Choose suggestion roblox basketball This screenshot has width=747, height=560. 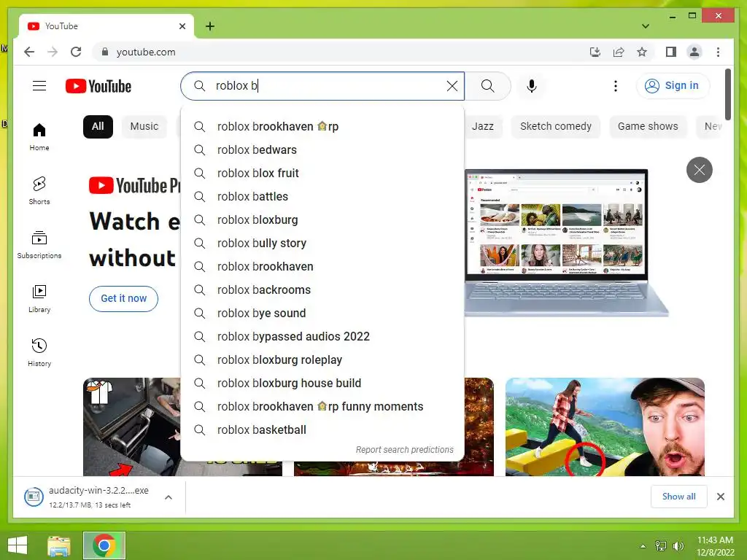point(322,430)
